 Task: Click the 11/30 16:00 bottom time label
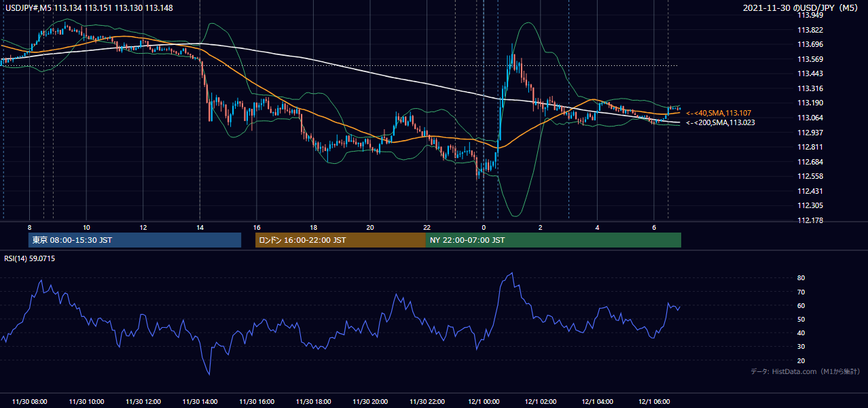pos(257,402)
